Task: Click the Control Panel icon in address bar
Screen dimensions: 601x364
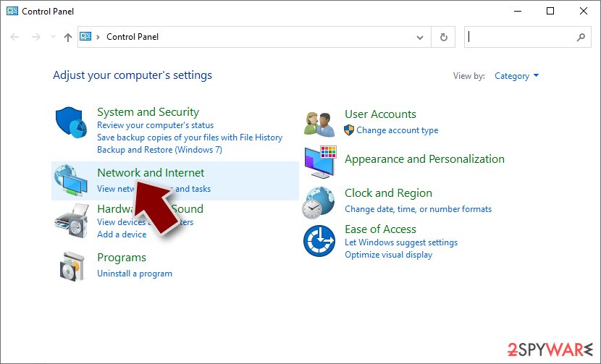Action: click(x=85, y=36)
